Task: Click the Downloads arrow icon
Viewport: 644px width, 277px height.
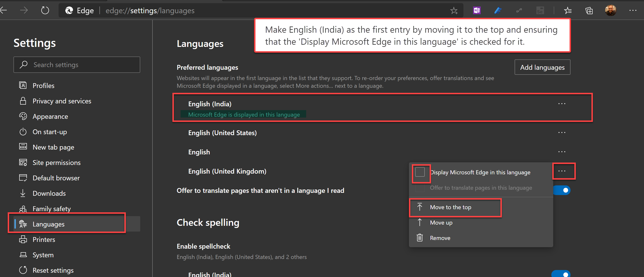Action: tap(23, 193)
